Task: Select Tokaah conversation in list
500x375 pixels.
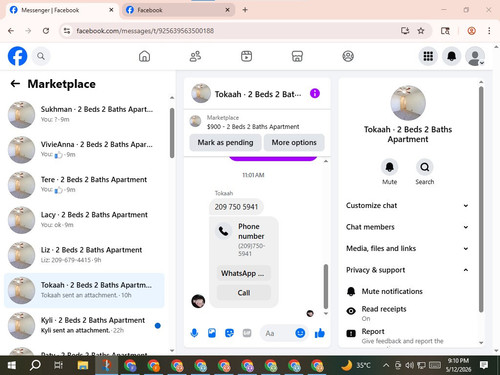Action: coord(84,290)
